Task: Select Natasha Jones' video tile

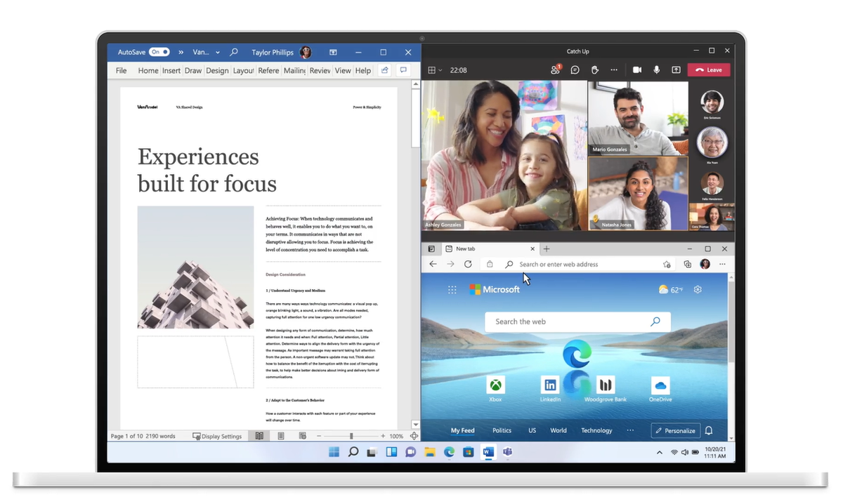Action: [638, 193]
